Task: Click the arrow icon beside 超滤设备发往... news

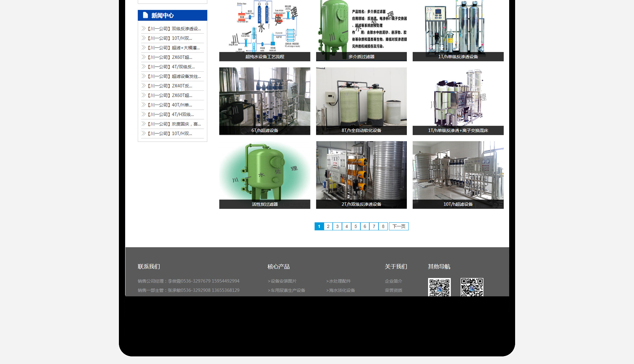Action: [144, 76]
